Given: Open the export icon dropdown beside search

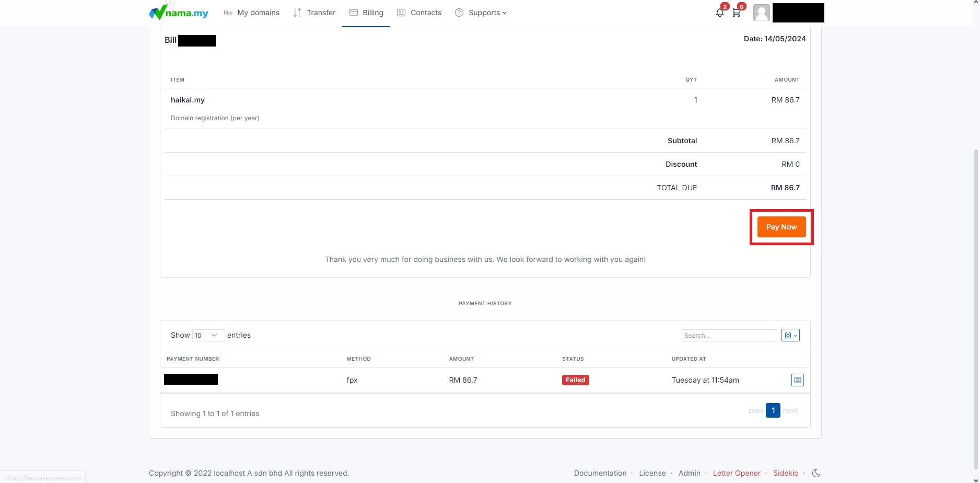Looking at the screenshot, I should click(x=790, y=336).
